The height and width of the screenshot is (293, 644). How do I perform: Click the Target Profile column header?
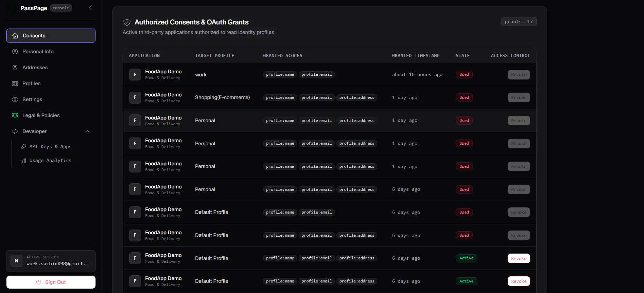[x=214, y=56]
